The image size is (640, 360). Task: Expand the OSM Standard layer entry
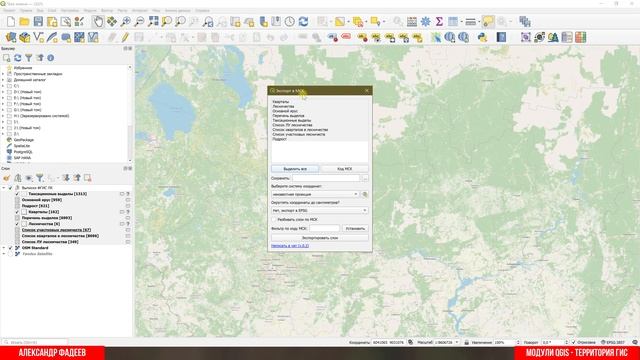4,248
